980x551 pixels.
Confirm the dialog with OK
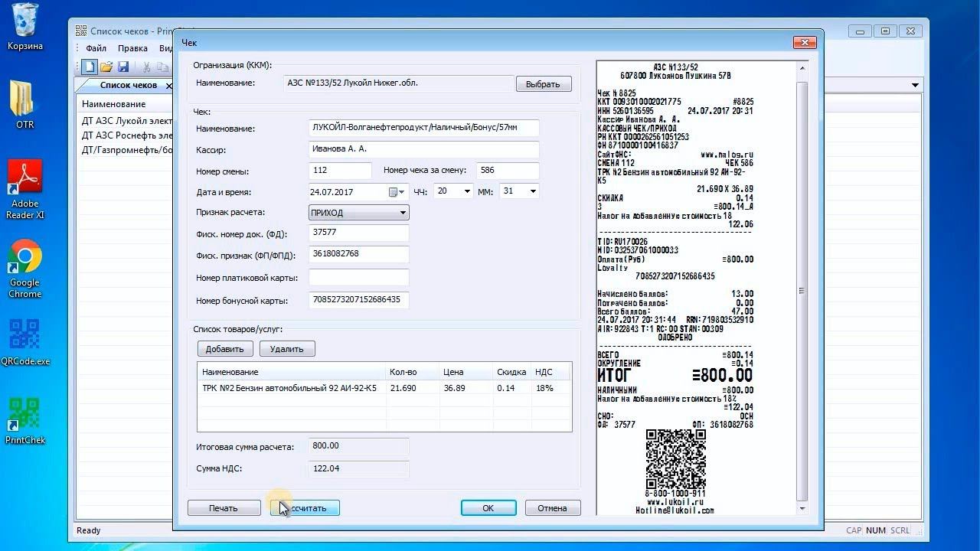[488, 508]
